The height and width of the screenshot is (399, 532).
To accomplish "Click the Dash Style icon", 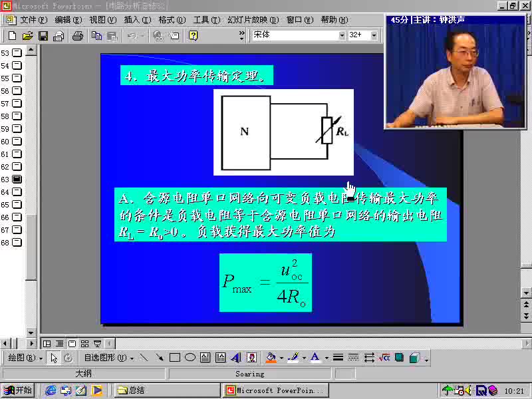I will (354, 357).
